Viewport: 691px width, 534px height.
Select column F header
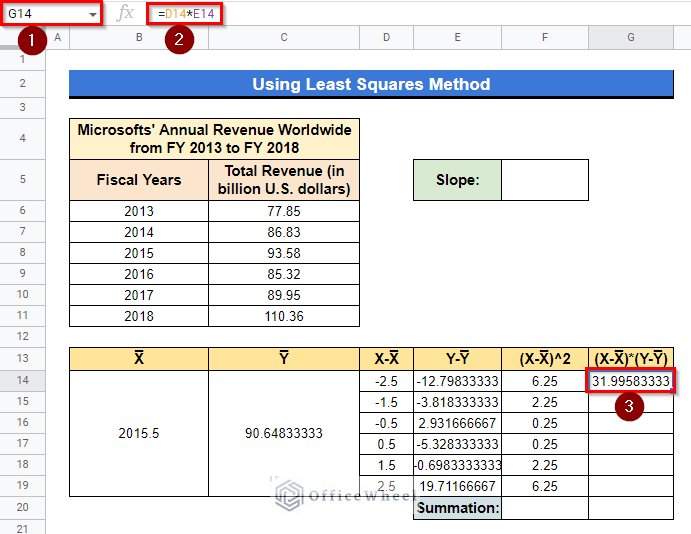click(x=545, y=37)
